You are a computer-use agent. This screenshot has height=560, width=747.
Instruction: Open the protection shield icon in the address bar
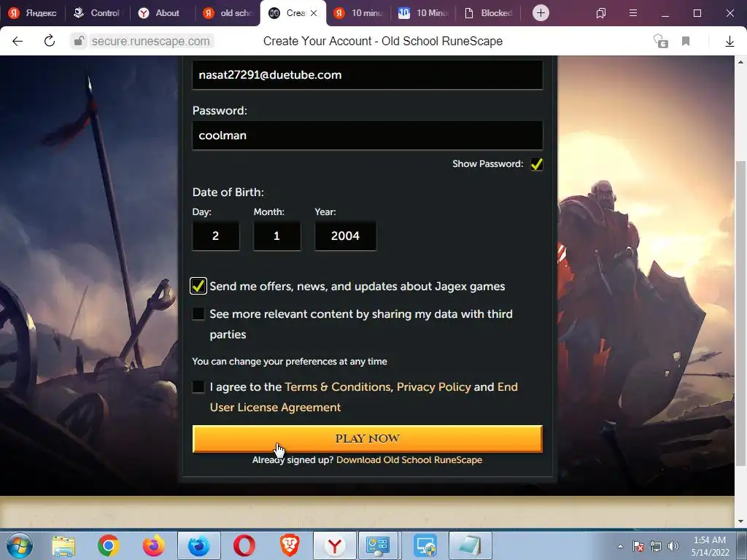[x=660, y=42]
